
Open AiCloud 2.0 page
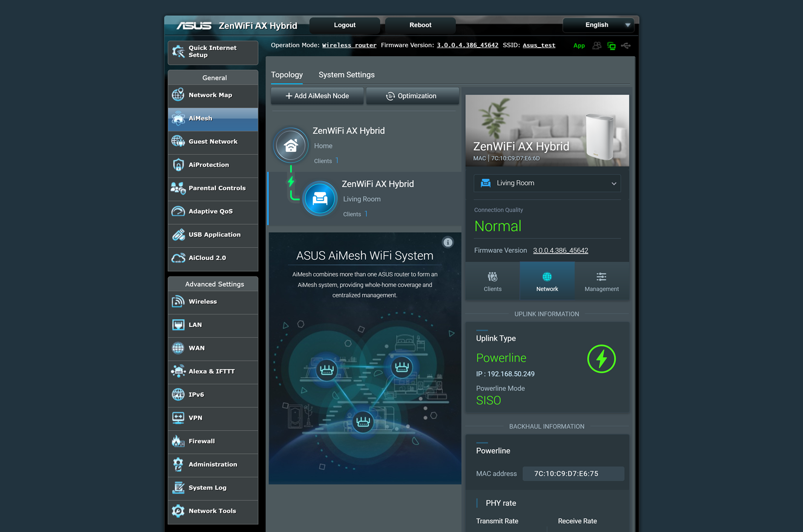coord(213,258)
